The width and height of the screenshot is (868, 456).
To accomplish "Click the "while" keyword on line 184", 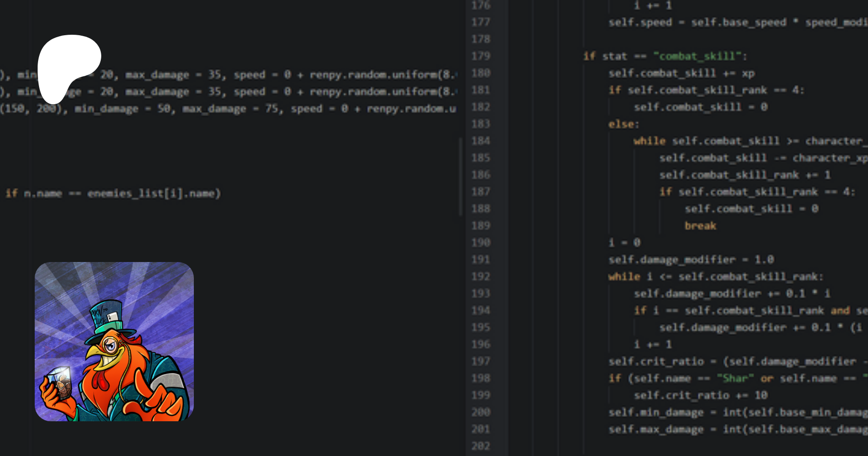I will pyautogui.click(x=649, y=141).
